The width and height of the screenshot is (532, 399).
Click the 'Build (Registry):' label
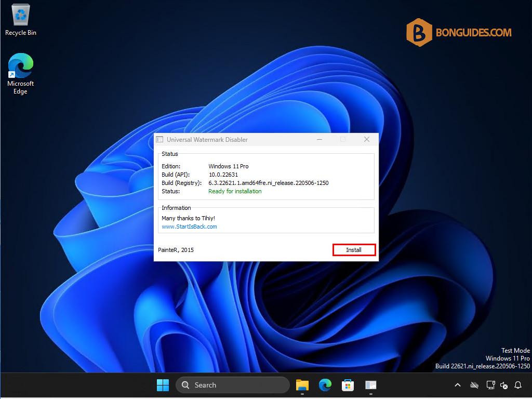pyautogui.click(x=181, y=183)
